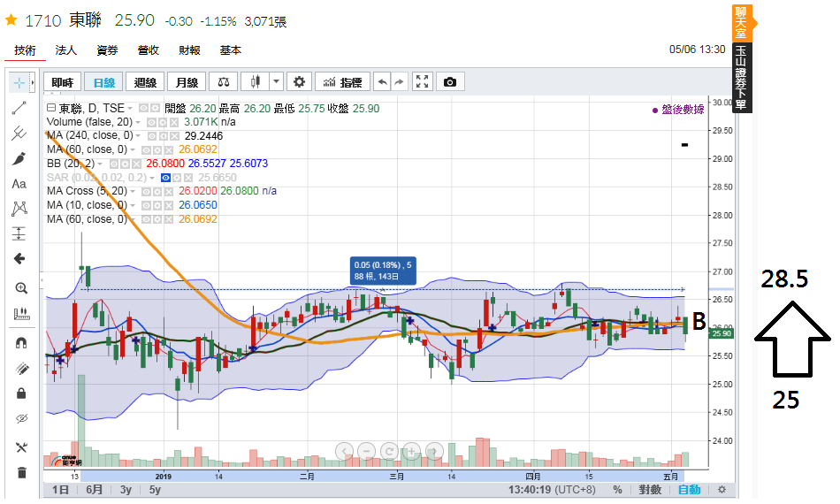
Task: Select the crosshair cursor tool
Action: click(19, 82)
